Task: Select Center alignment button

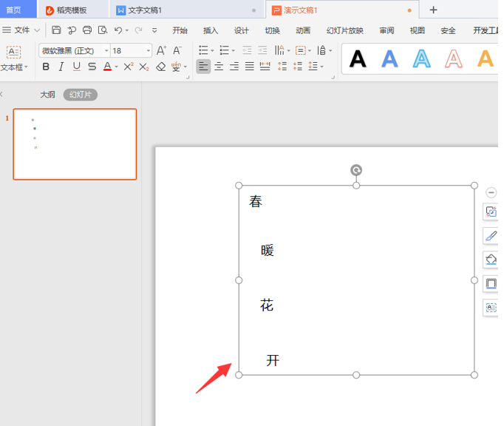Action: click(x=219, y=67)
